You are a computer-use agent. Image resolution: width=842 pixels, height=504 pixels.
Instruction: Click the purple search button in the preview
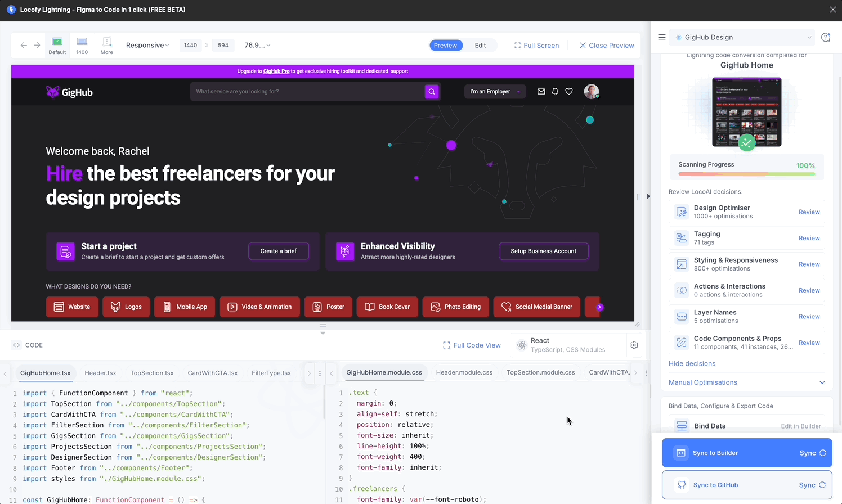pyautogui.click(x=432, y=92)
